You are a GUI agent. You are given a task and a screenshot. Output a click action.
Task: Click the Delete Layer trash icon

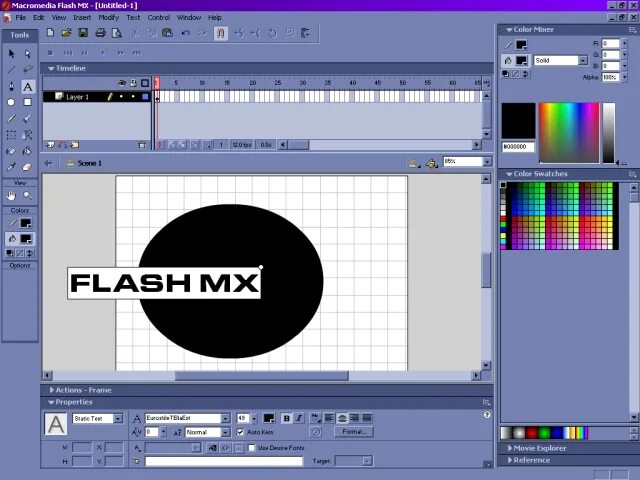[142, 145]
